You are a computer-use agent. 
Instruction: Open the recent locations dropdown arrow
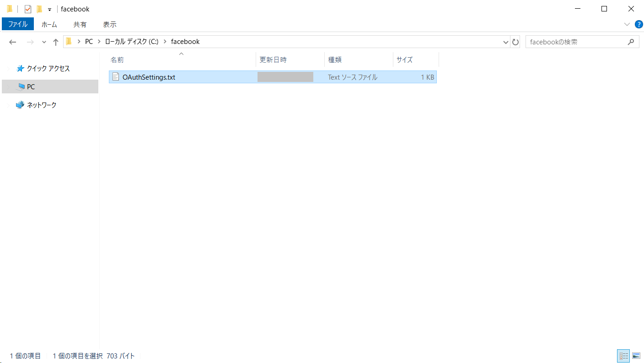coord(44,42)
